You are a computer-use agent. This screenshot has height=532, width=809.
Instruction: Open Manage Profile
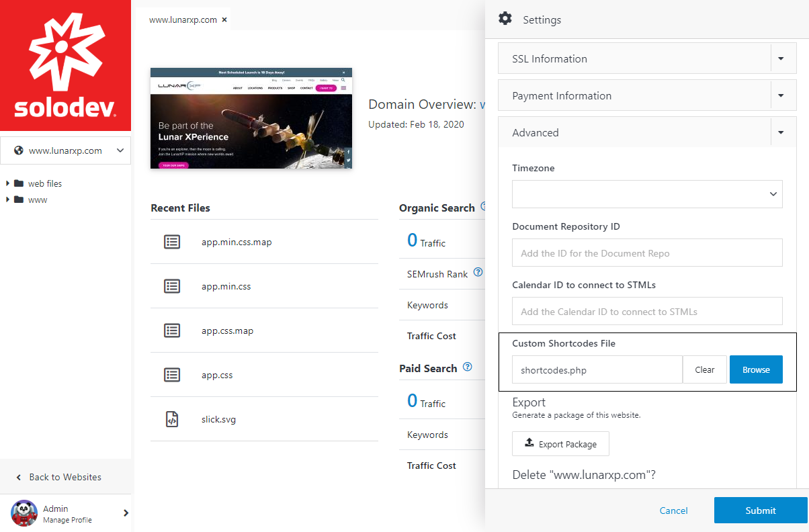pos(67,520)
